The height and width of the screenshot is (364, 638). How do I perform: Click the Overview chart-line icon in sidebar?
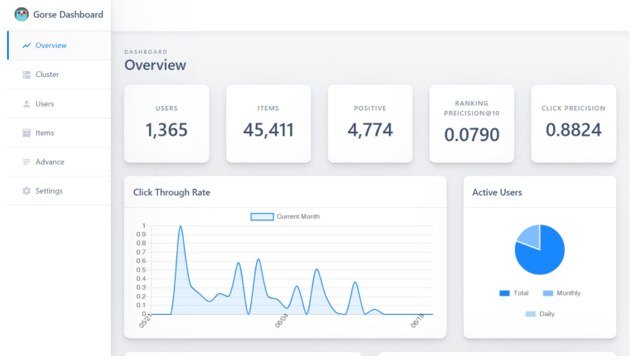[27, 45]
